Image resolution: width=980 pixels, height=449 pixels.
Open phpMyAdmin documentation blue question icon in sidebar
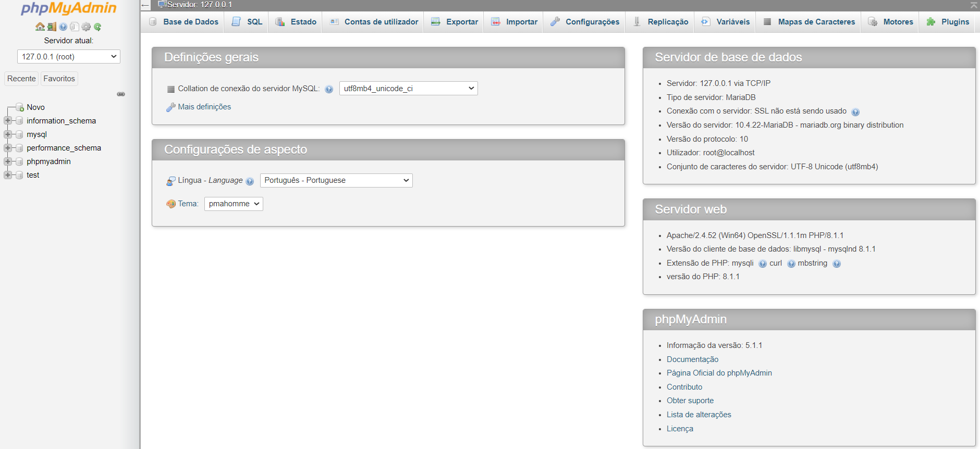63,27
